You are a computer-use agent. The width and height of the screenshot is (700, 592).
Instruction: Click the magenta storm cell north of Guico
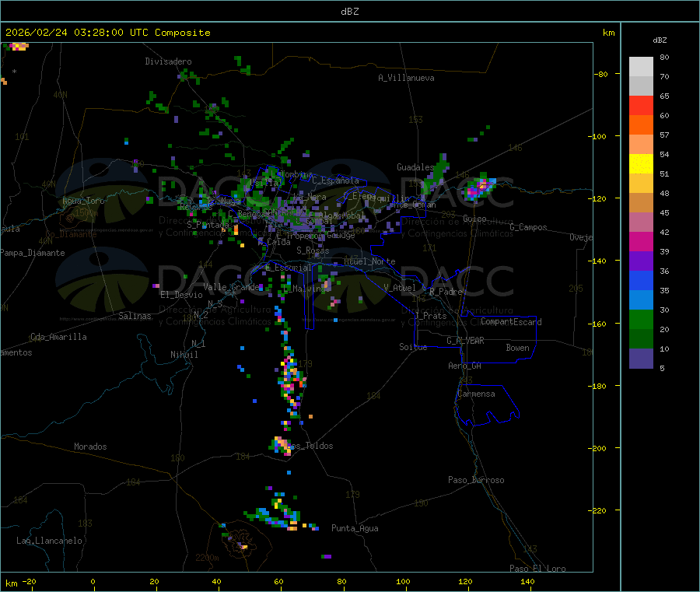tap(480, 187)
